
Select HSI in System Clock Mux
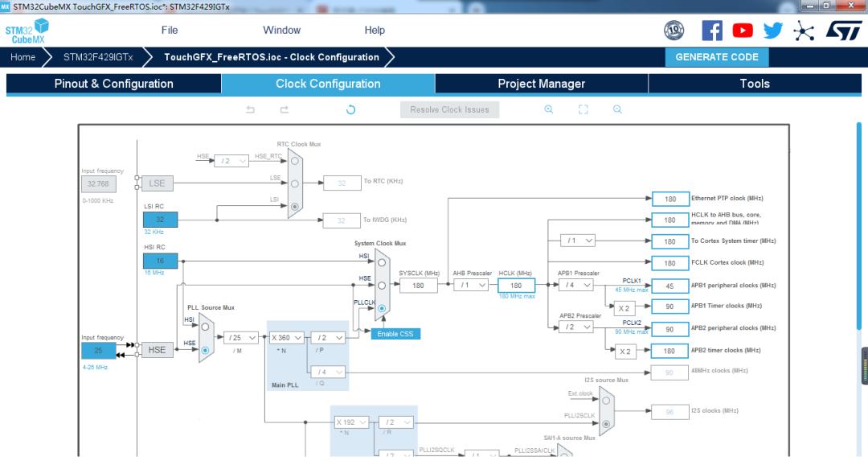point(382,262)
